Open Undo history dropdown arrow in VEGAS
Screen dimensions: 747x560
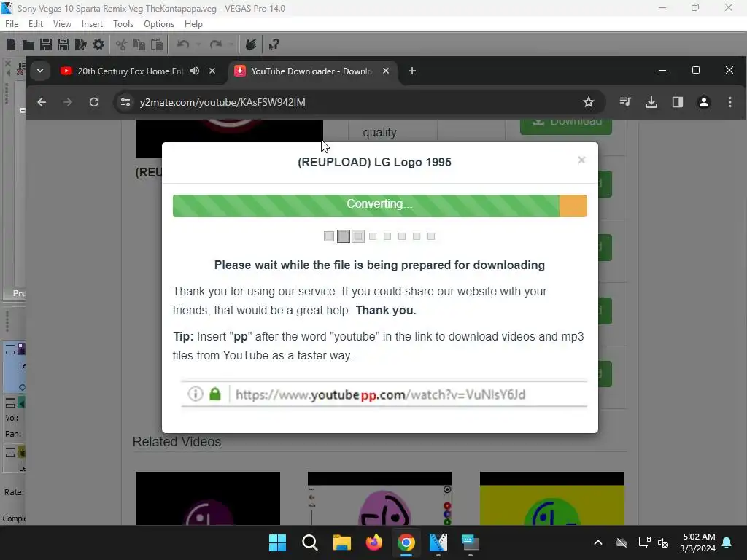[198, 44]
